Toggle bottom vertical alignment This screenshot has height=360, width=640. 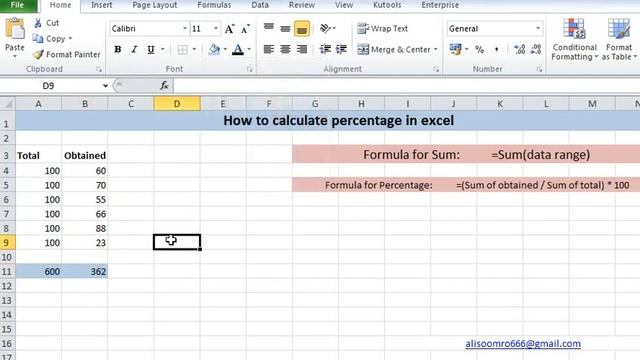pos(302,29)
